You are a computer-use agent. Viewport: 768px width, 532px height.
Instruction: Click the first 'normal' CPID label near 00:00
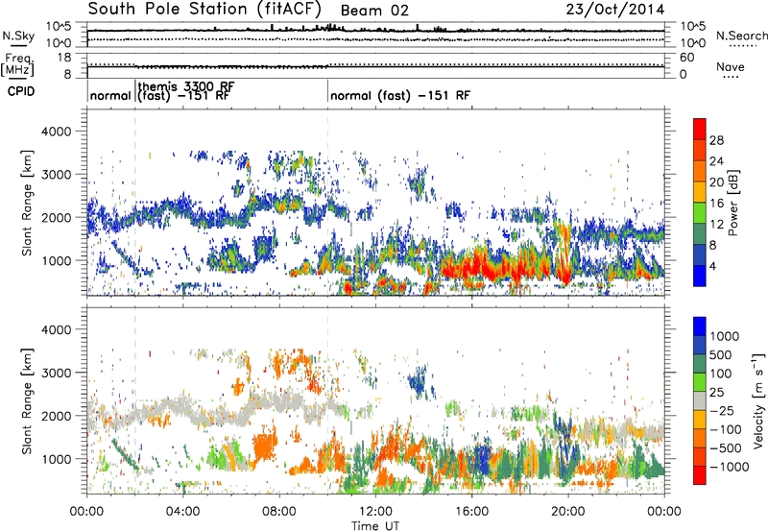click(x=110, y=95)
